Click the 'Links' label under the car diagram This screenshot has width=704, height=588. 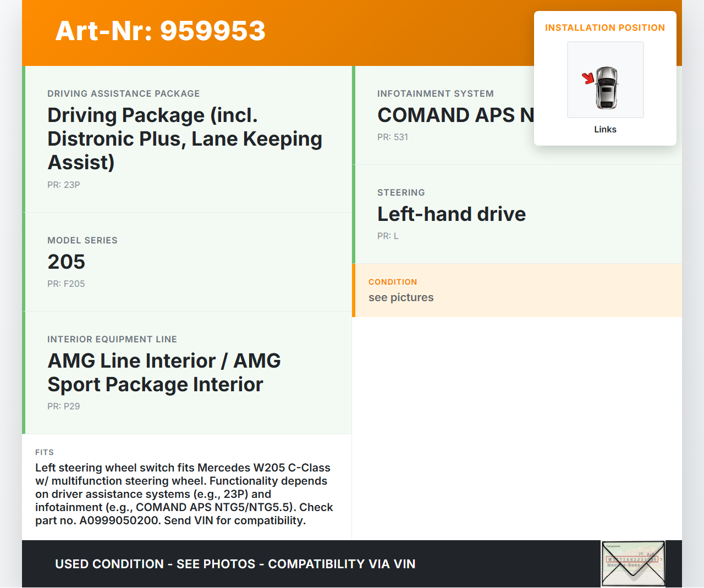pyautogui.click(x=605, y=129)
